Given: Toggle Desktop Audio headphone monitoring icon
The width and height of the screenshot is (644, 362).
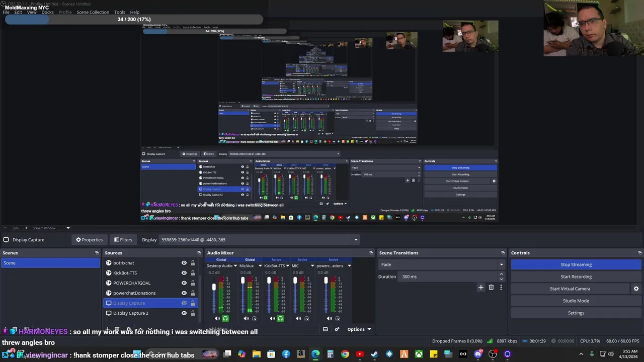Looking at the screenshot, I should pyautogui.click(x=225, y=318).
